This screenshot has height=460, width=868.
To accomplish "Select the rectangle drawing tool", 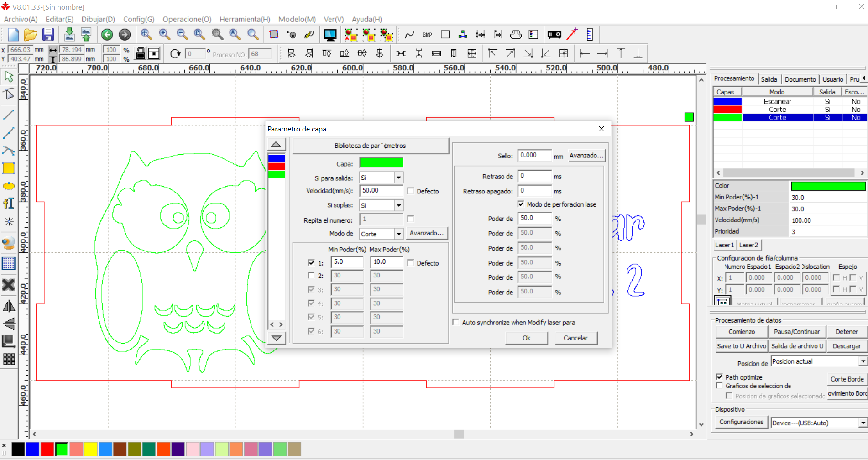I will [9, 168].
